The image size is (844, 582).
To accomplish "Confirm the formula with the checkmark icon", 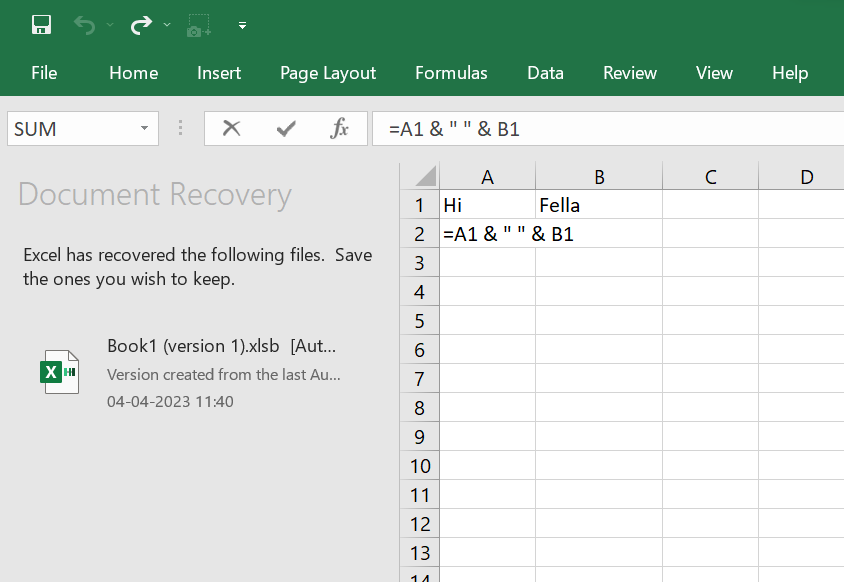I will pos(286,128).
